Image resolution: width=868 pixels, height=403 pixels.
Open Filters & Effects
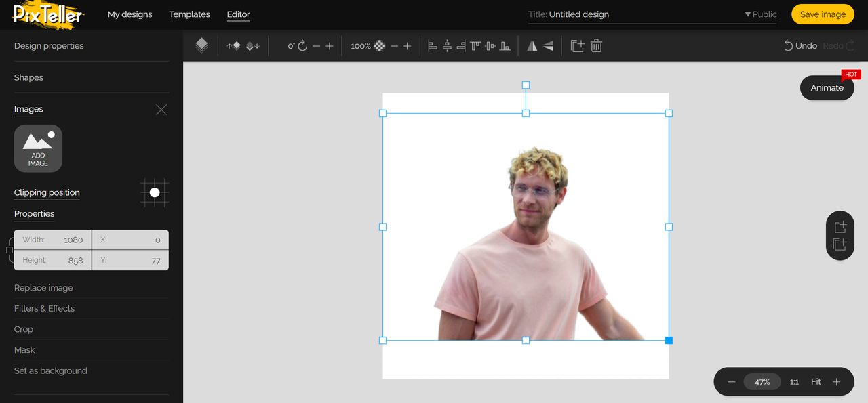(44, 308)
